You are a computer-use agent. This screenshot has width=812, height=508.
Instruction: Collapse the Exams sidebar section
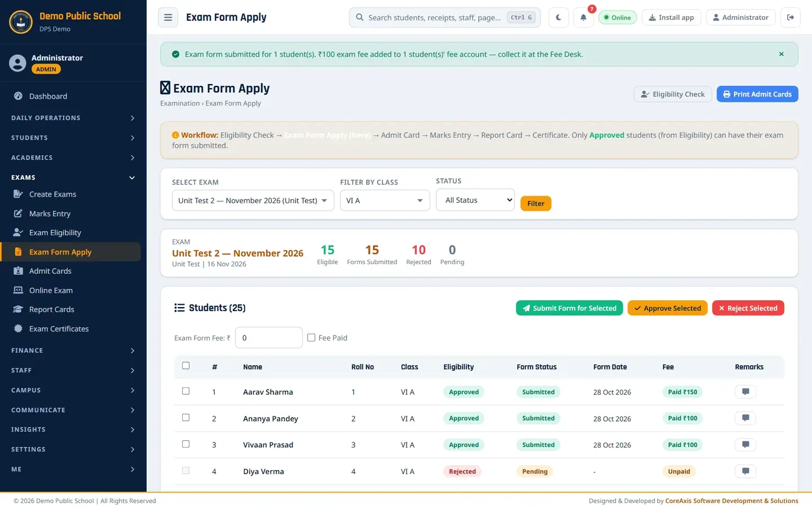[x=73, y=177]
